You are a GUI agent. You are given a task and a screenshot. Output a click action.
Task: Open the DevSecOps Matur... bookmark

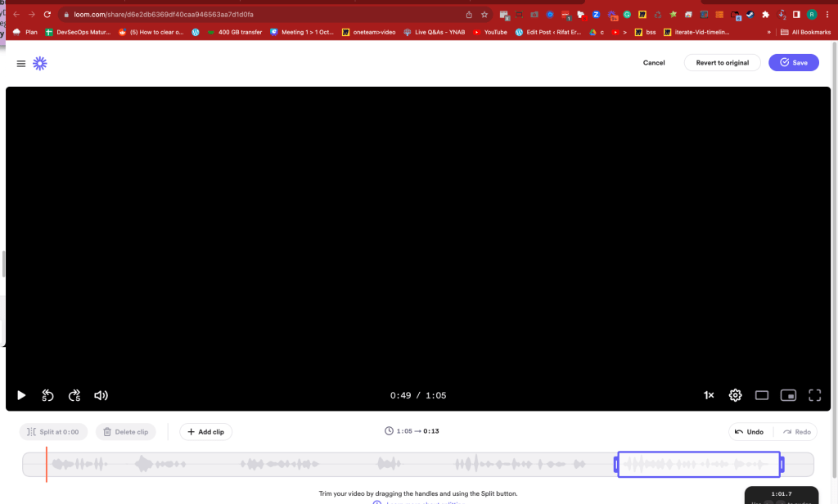point(78,32)
